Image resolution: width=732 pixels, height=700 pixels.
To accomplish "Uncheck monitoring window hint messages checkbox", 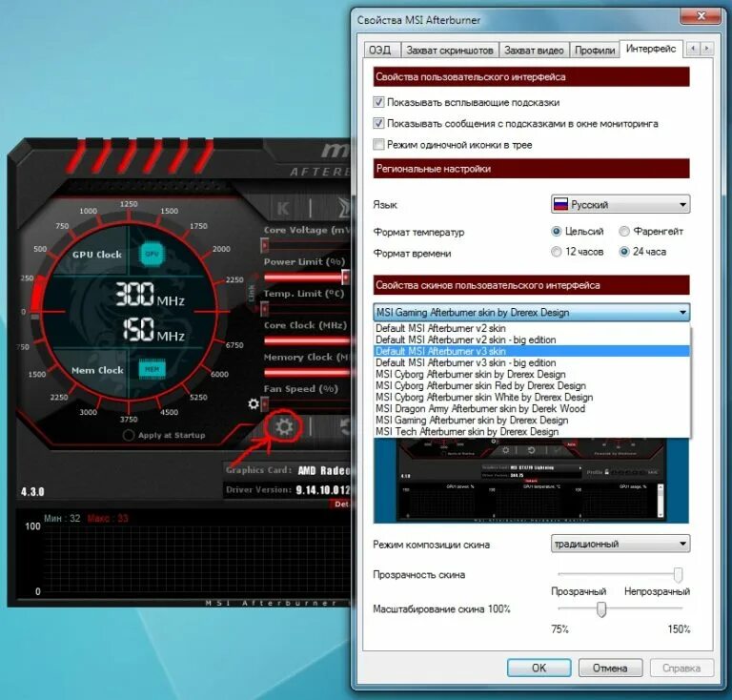I will click(x=378, y=123).
